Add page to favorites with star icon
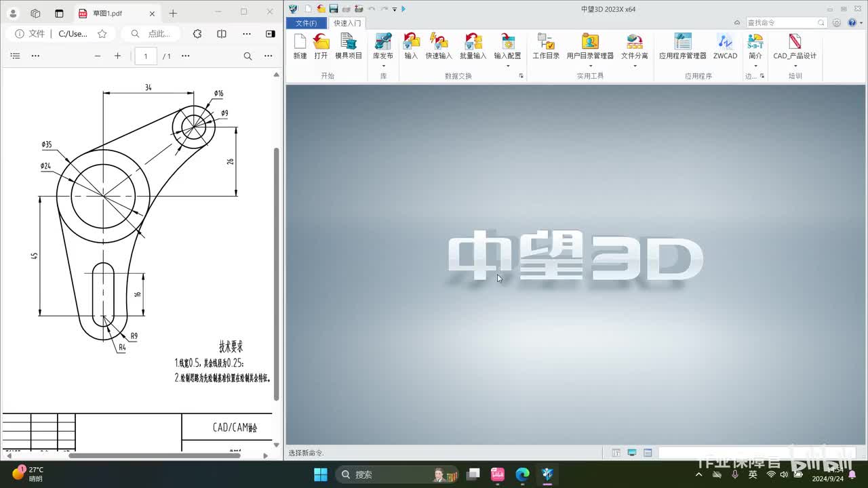Viewport: 868px width, 488px height. (102, 34)
